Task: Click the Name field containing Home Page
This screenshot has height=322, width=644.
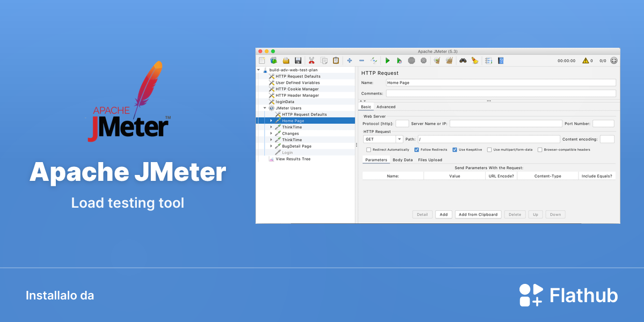Action: coord(501,83)
